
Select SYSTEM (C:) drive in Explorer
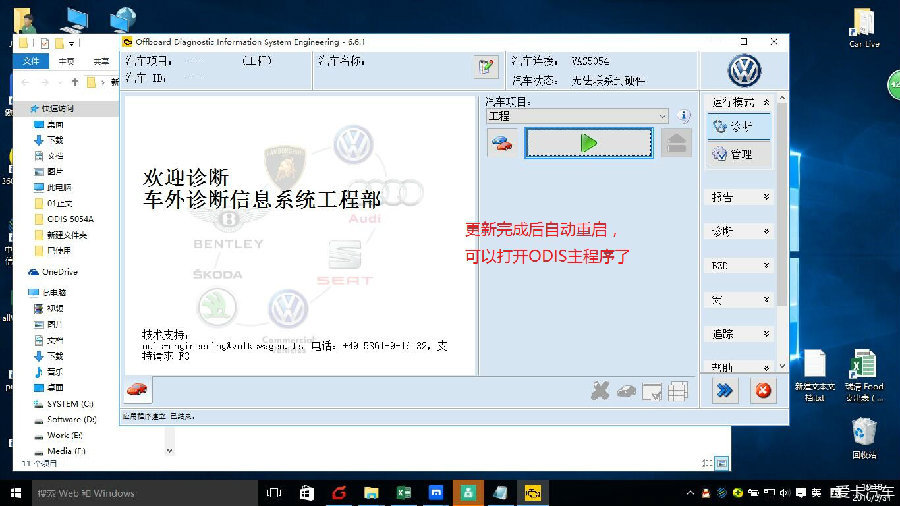(x=63, y=404)
